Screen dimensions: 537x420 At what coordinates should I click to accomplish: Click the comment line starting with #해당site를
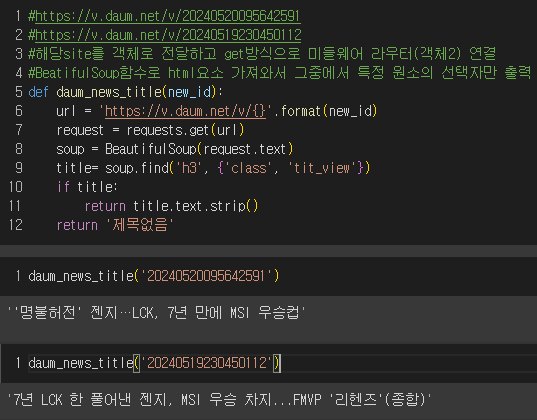262,54
